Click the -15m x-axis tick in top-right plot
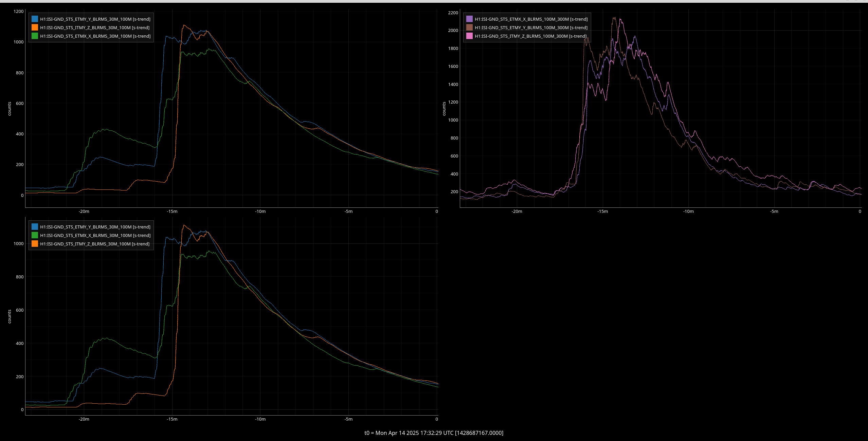The image size is (868, 441). pos(602,212)
